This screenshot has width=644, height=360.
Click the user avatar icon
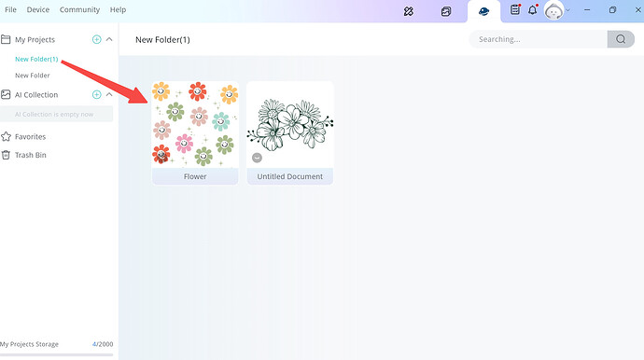(553, 10)
